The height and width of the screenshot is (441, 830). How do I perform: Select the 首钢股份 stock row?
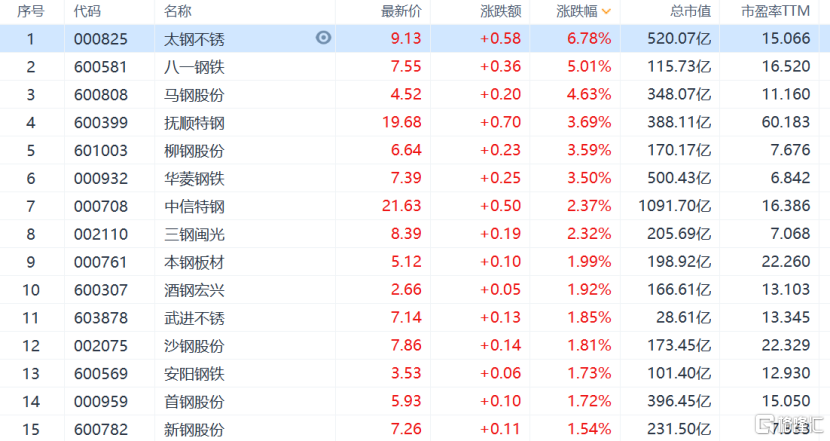click(x=415, y=401)
